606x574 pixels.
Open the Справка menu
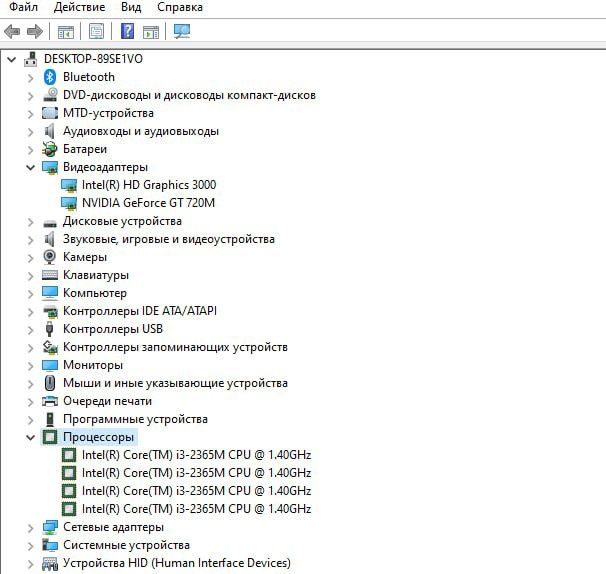[x=180, y=7]
